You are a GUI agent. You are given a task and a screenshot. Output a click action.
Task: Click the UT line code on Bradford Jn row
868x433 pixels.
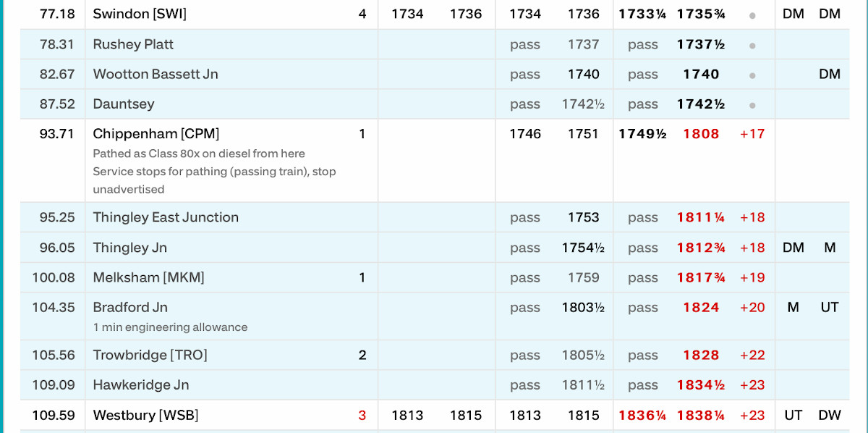tap(829, 308)
